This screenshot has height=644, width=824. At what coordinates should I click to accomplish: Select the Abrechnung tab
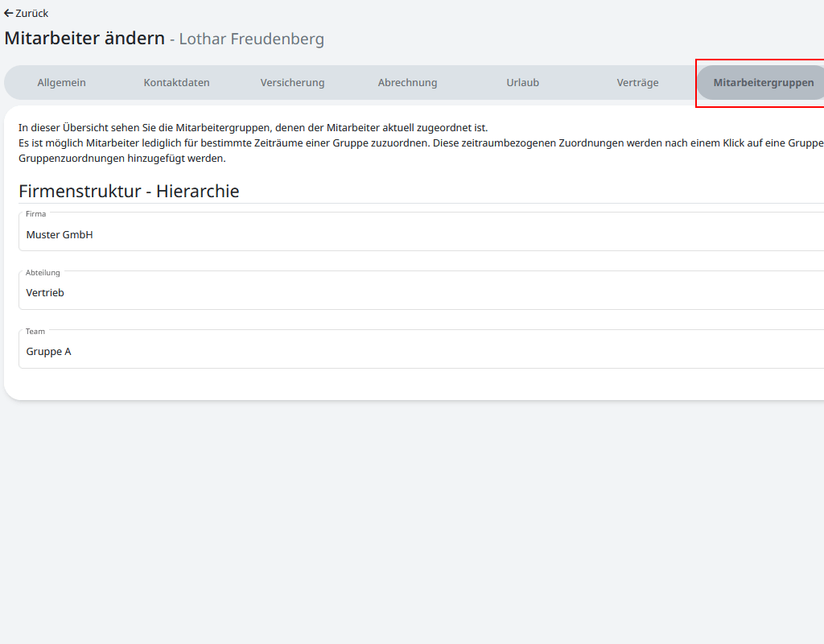407,83
